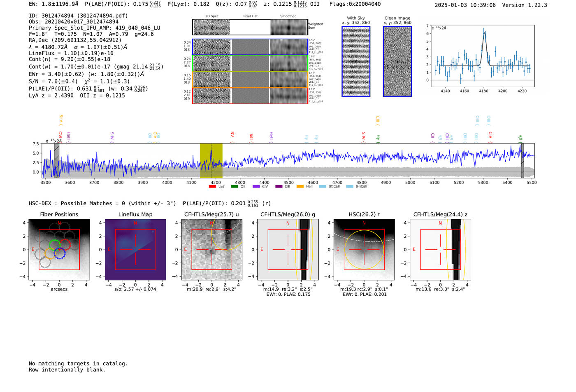This screenshot has height=392, width=576.
Task: Click the red SiII line marker label
Action: [x=251, y=138]
